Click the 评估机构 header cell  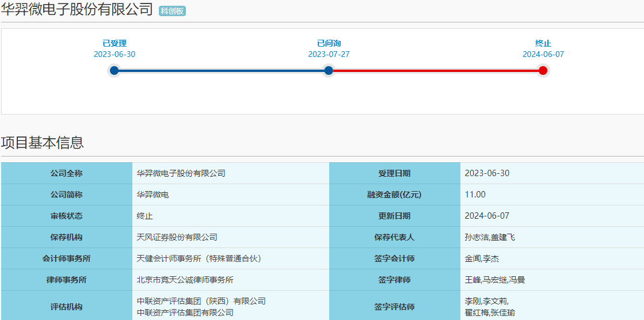67,306
